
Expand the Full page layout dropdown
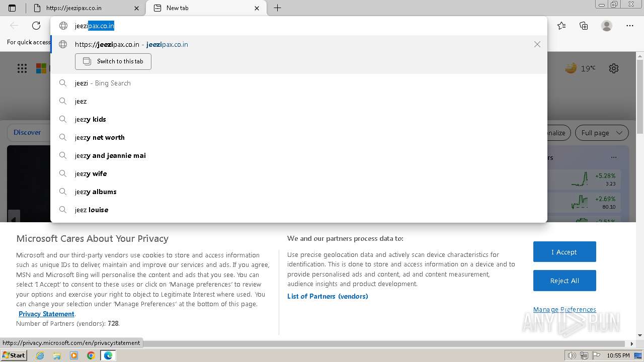tap(602, 133)
